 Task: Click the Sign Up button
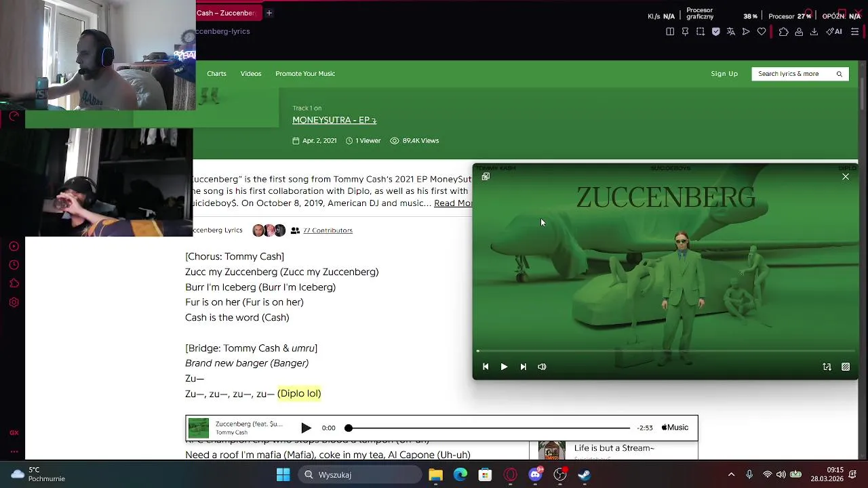[724, 73]
